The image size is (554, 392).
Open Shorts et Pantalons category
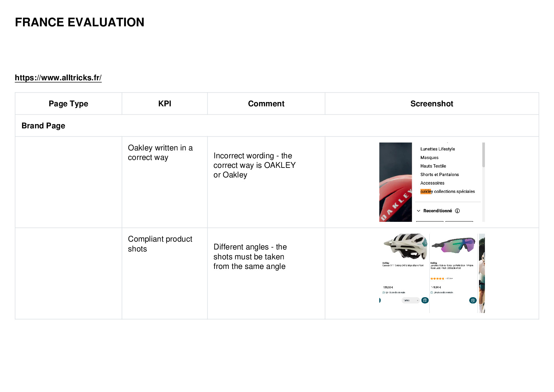point(440,175)
